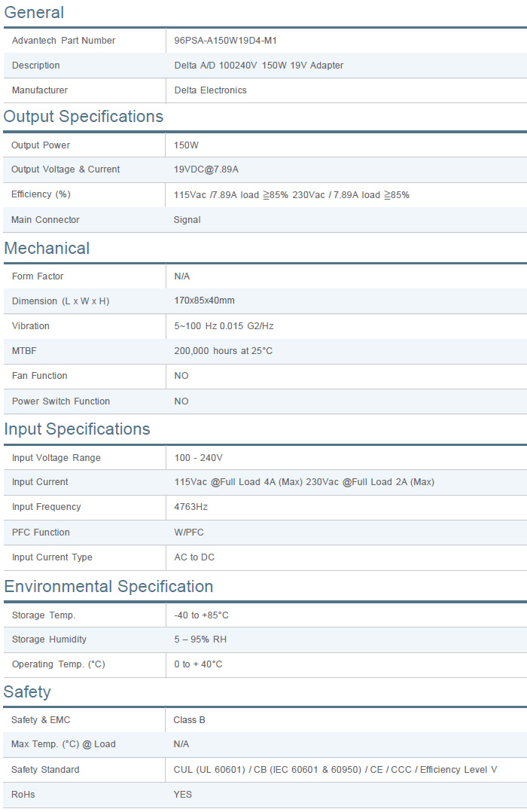The height and width of the screenshot is (812, 527).
Task: Click the General section heading
Action: pyautogui.click(x=34, y=13)
